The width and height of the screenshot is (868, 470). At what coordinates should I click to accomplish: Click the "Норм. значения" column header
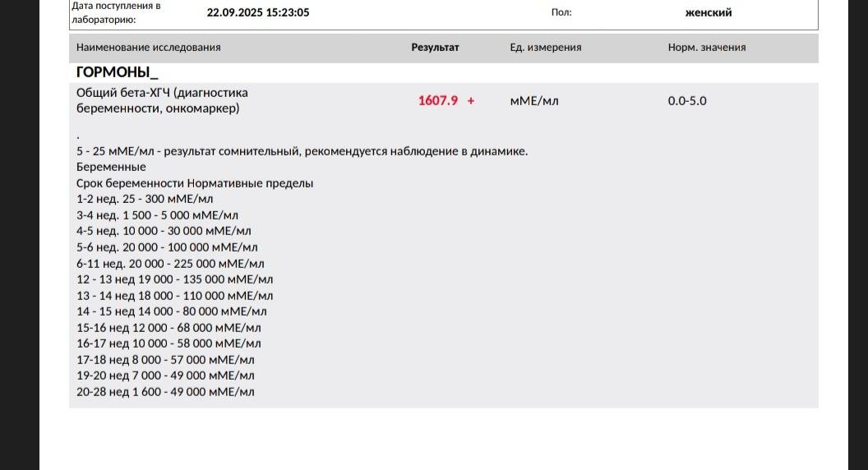706,48
